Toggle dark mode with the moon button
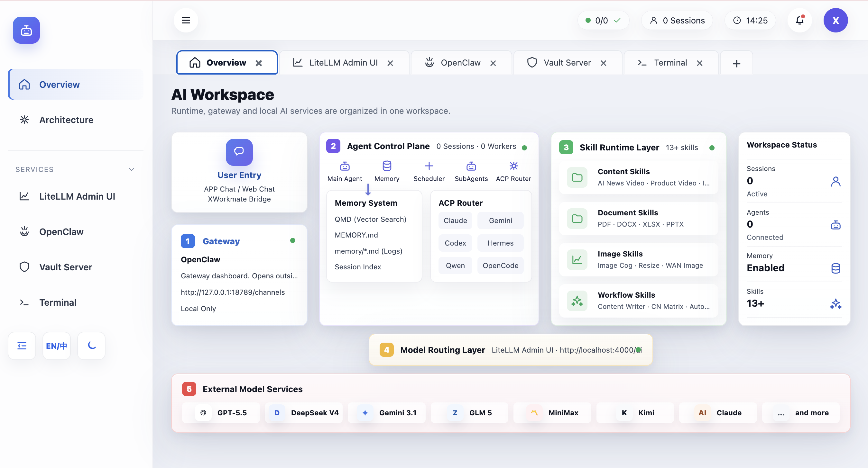Viewport: 868px width, 468px height. pos(91,346)
